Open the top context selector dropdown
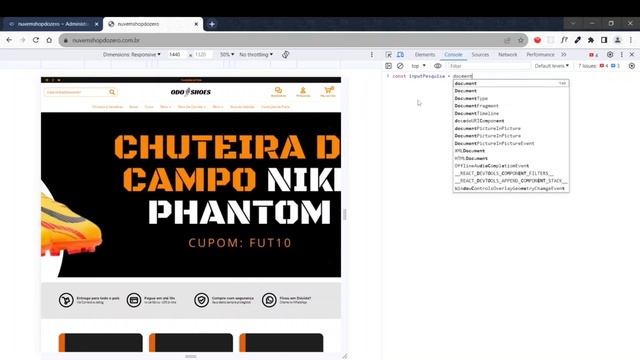Screen dimensions: 640x360 [x=418, y=66]
